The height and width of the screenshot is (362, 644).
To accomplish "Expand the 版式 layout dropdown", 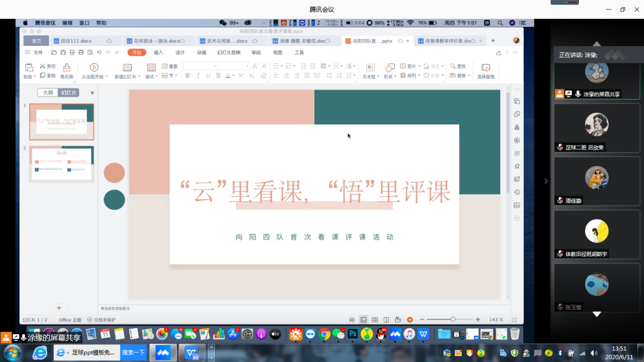I will click(x=156, y=77).
